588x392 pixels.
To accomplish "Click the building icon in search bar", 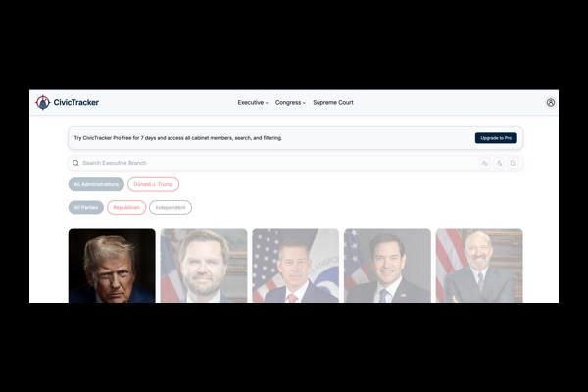I will 513,163.
